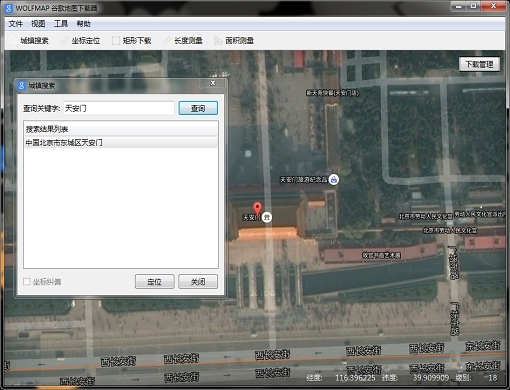The width and height of the screenshot is (510, 390).
Task: Click the 关闭 button in dialog
Action: 198,282
